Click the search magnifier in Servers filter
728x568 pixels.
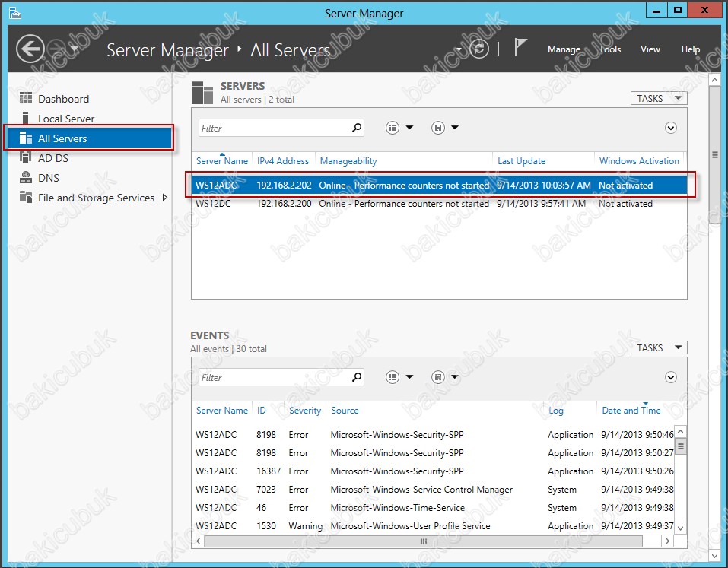click(x=357, y=128)
